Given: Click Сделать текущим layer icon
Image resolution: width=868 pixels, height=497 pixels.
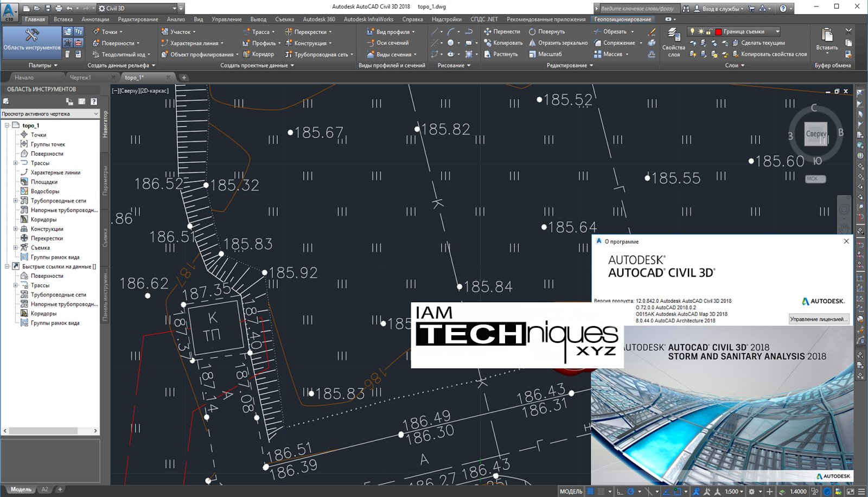Looking at the screenshot, I should (735, 42).
